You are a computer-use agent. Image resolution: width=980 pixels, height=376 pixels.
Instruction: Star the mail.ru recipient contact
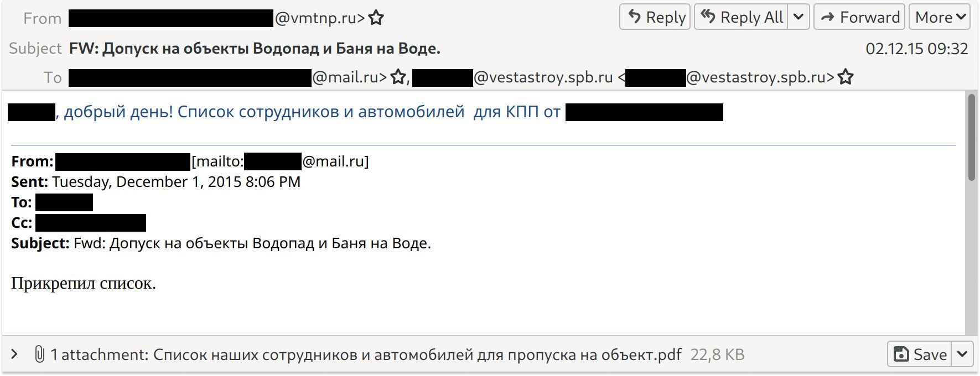click(x=398, y=77)
